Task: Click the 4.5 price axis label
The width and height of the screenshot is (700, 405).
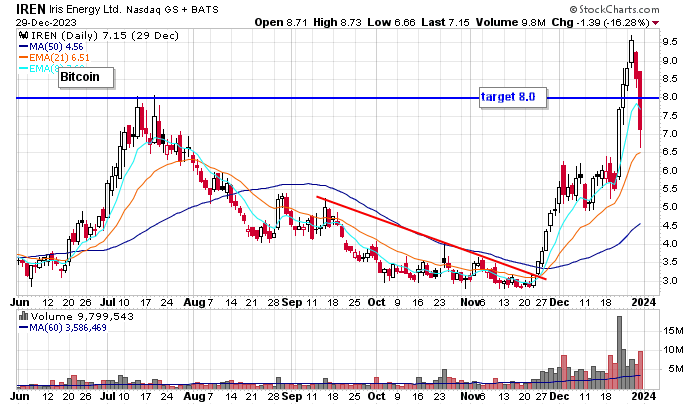Action: pyautogui.click(x=670, y=225)
